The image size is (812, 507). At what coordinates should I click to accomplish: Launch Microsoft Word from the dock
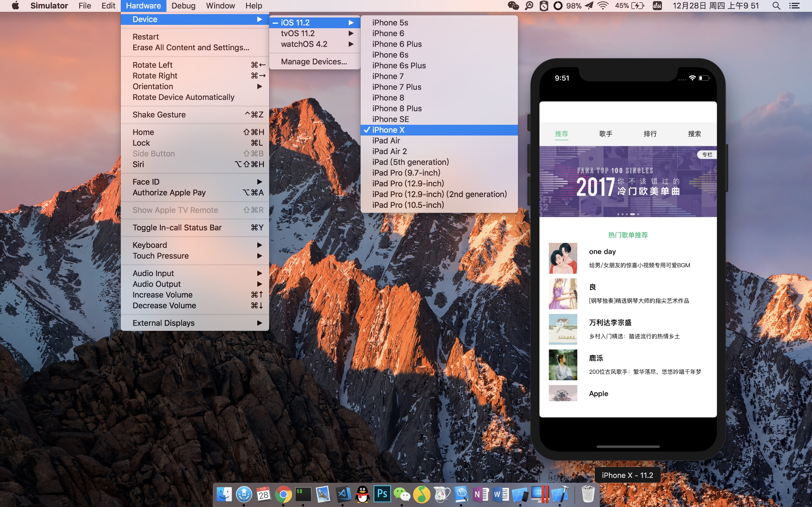[x=501, y=494]
